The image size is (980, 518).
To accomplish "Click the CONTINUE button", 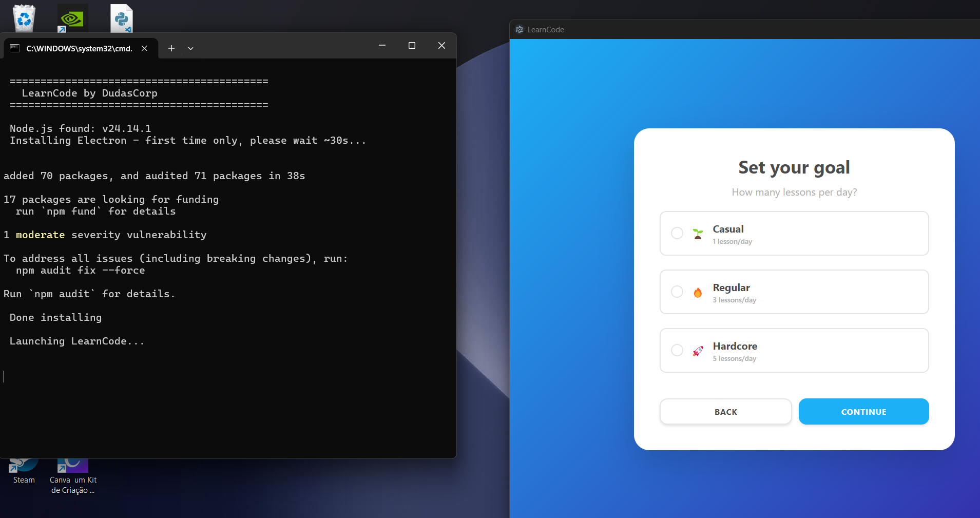I will point(864,412).
